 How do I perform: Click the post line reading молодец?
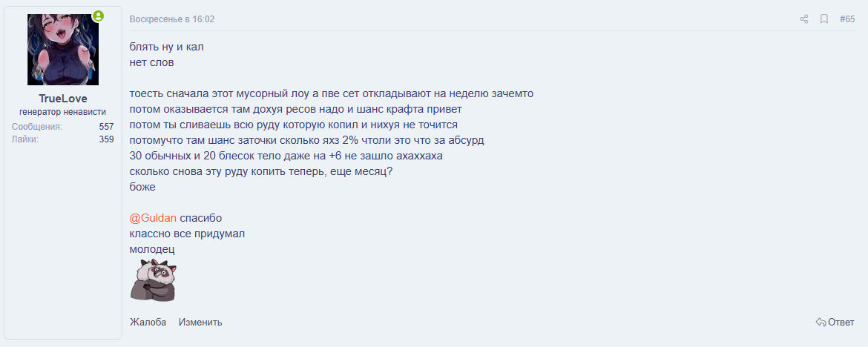tap(151, 249)
